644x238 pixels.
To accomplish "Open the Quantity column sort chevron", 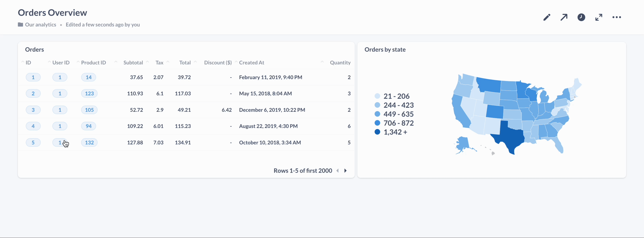I will (322, 62).
